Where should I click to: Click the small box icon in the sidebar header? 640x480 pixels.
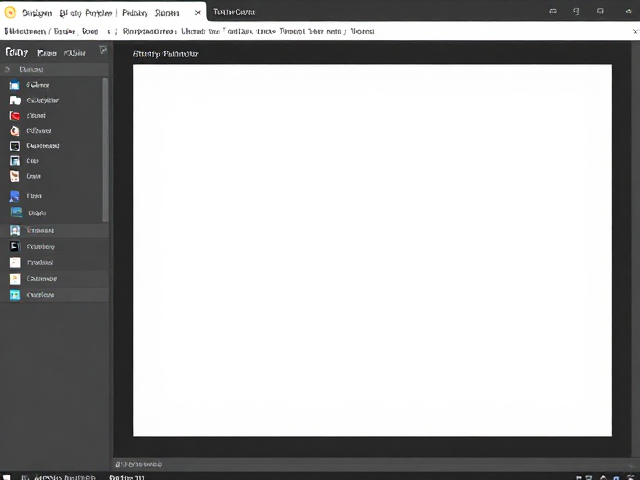(x=103, y=51)
